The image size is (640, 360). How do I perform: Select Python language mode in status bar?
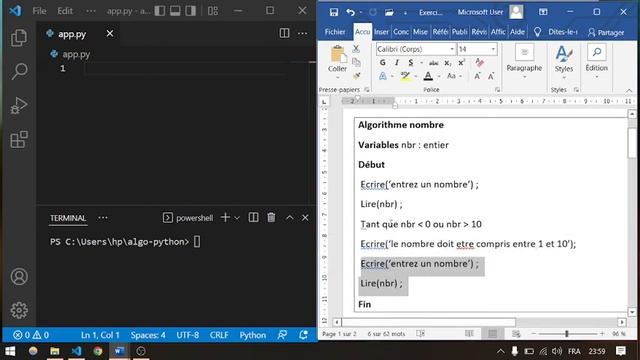point(252,335)
